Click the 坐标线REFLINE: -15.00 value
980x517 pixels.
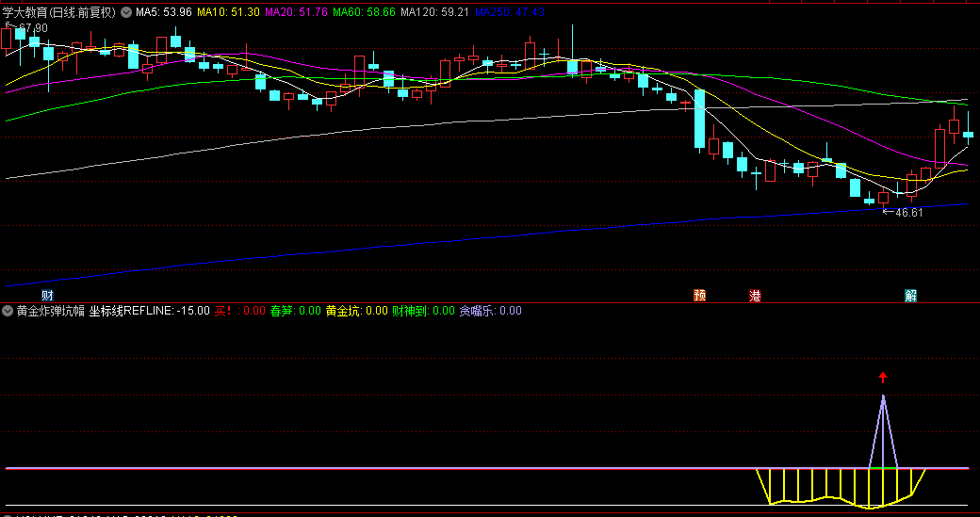point(150,311)
